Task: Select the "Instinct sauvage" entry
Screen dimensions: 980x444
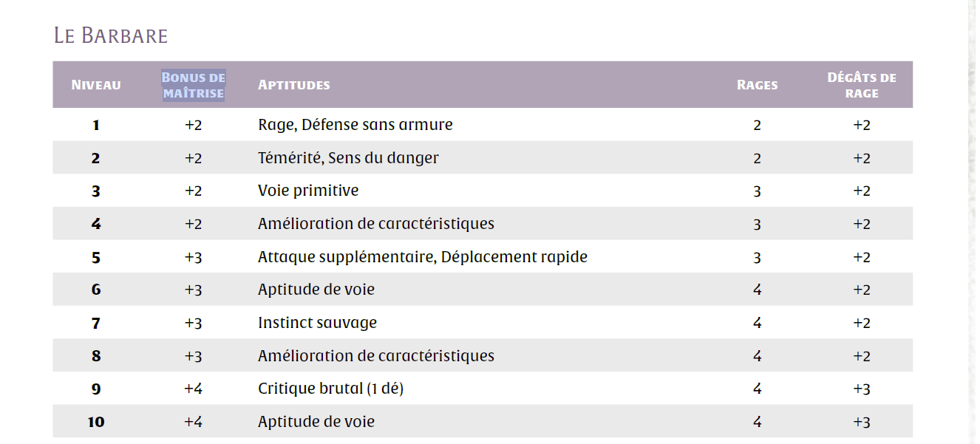Action: click(317, 323)
